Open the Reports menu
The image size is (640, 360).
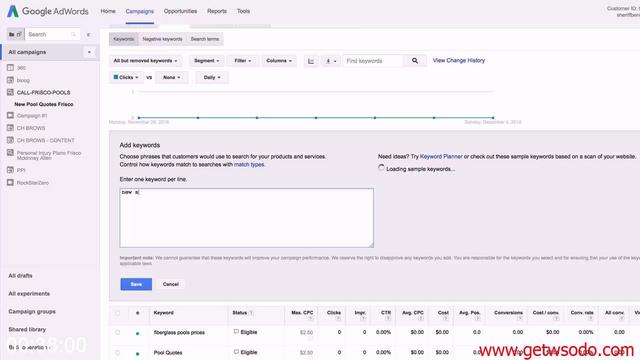pos(217,11)
